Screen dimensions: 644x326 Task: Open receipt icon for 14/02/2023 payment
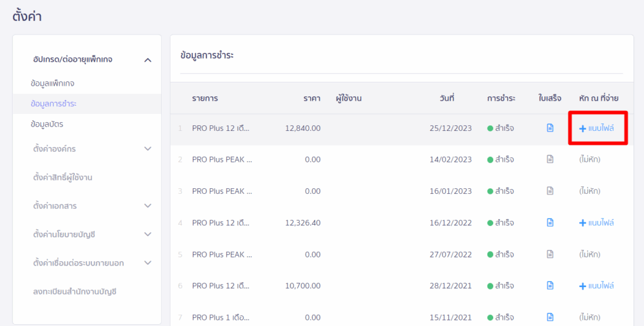tap(550, 159)
